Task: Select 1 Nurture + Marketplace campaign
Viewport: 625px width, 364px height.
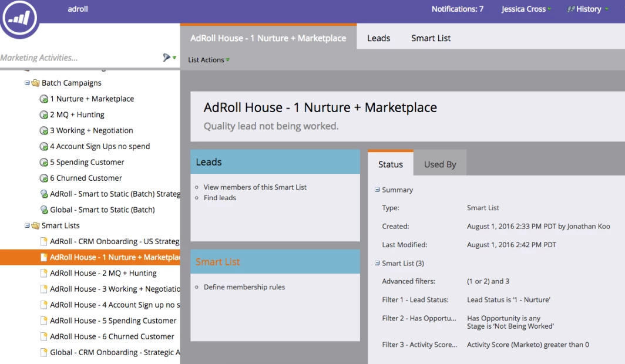Action: 92,99
